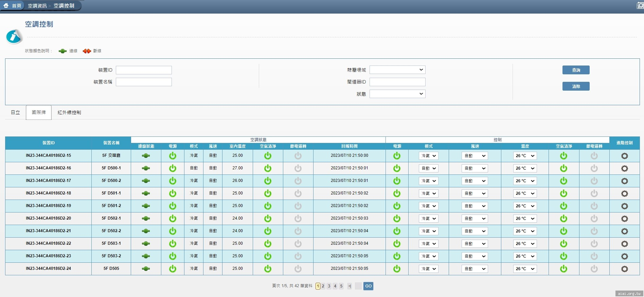Click connection status icon of IN23-344CA40186D2-15
644x297 pixels.
pyautogui.click(x=146, y=156)
